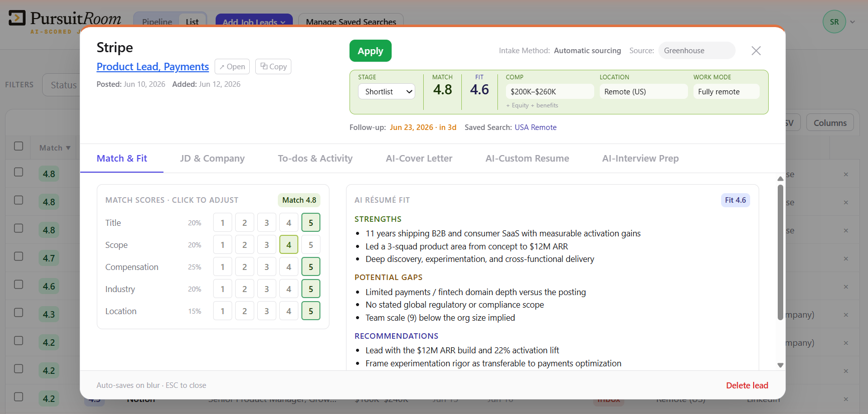Open the AI-Interview Prep tab

640,159
